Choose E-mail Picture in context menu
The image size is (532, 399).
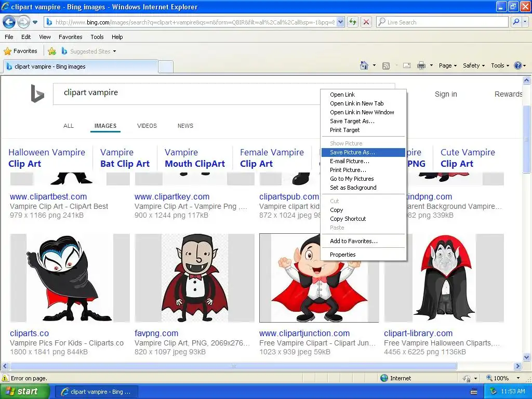coord(363,161)
